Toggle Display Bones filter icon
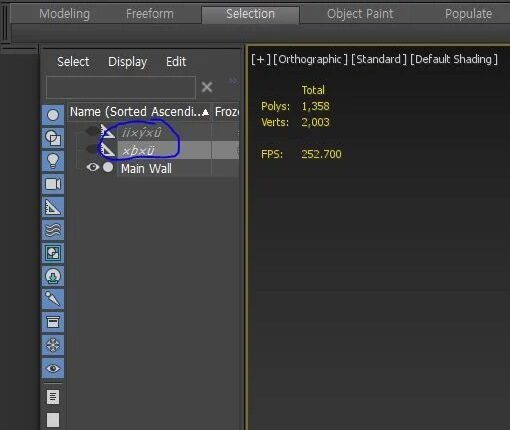 [x=53, y=299]
